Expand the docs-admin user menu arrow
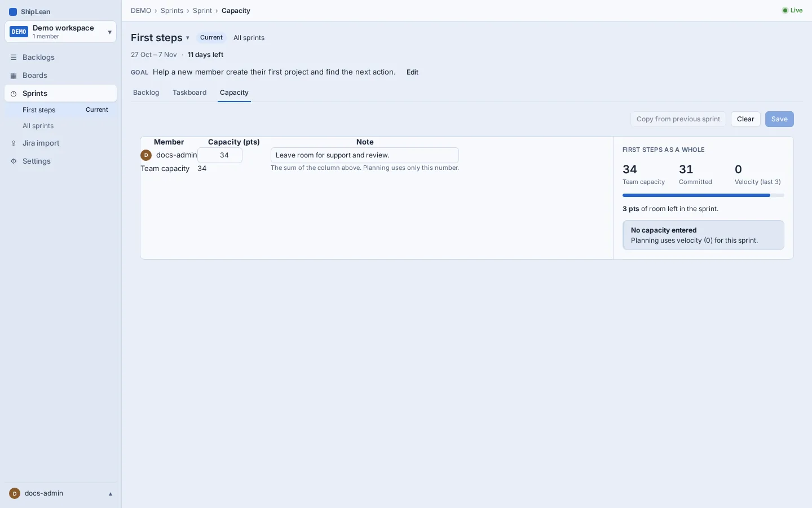Image resolution: width=812 pixels, height=508 pixels. [111, 494]
